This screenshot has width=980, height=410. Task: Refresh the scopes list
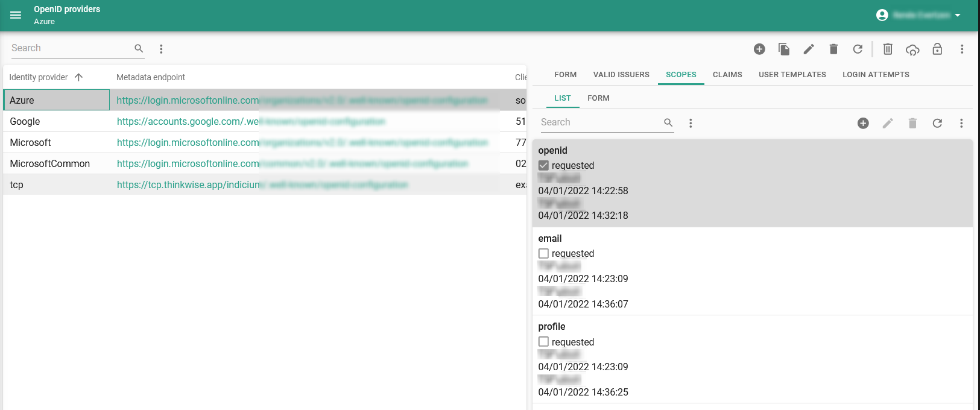[x=937, y=123]
